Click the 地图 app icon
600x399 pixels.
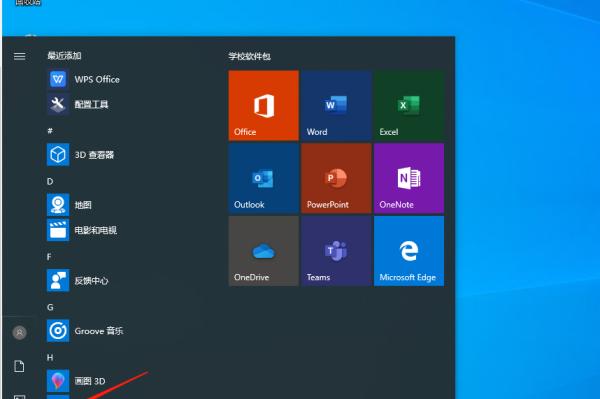click(x=58, y=205)
